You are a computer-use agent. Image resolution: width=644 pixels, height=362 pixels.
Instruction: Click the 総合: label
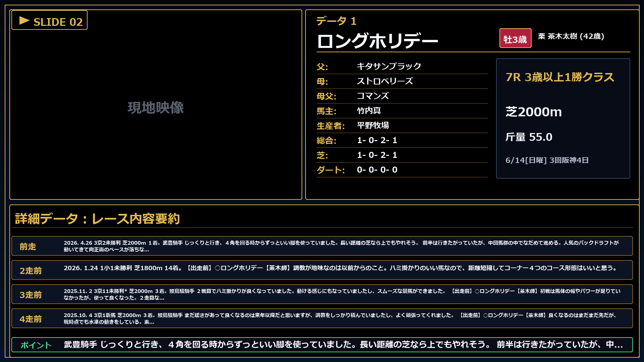(326, 140)
